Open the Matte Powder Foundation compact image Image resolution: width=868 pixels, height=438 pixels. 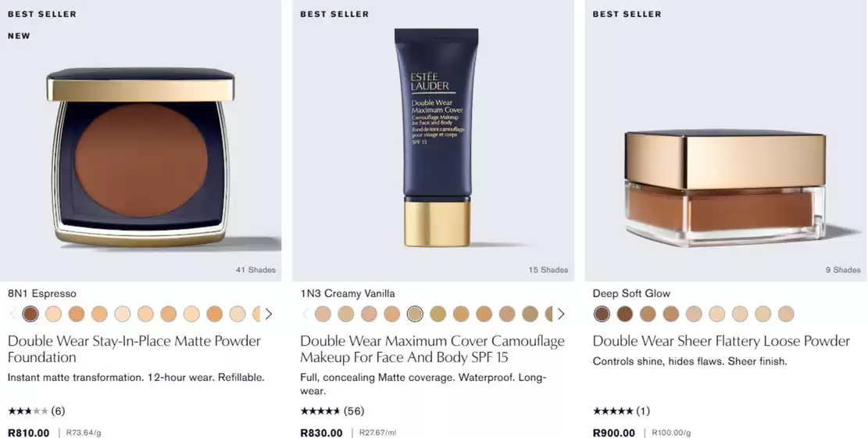tap(141, 157)
